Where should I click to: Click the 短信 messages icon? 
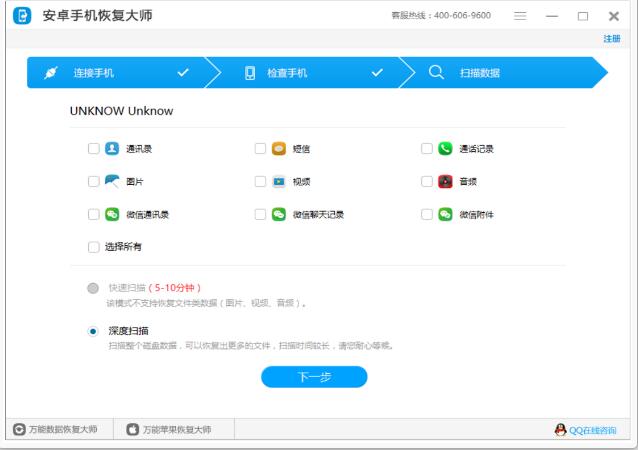pos(279,149)
